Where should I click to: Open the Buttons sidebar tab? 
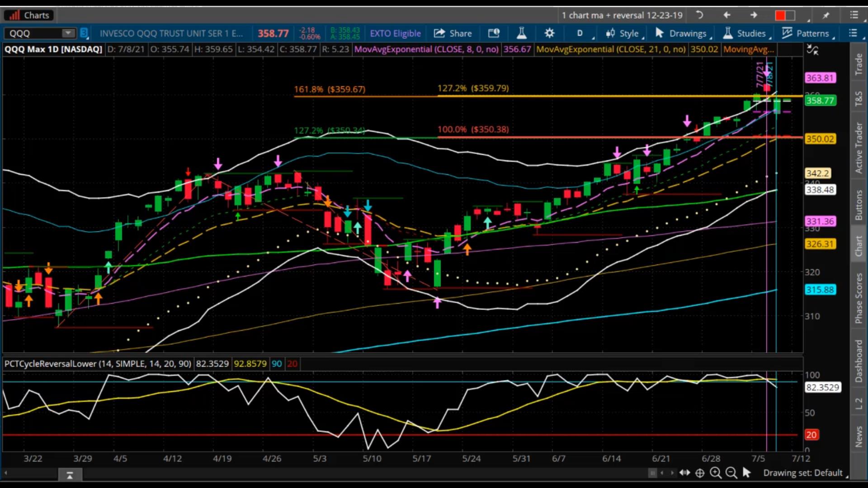[x=859, y=205]
